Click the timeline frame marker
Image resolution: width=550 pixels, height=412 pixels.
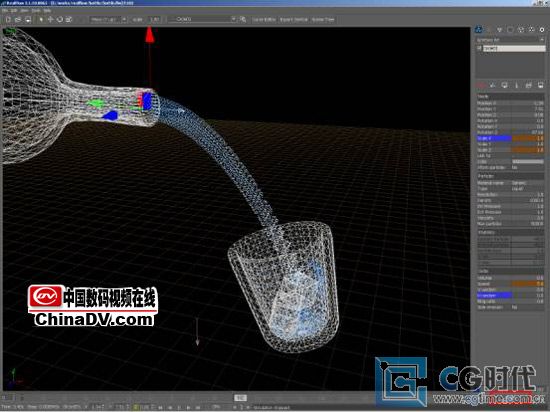240,398
